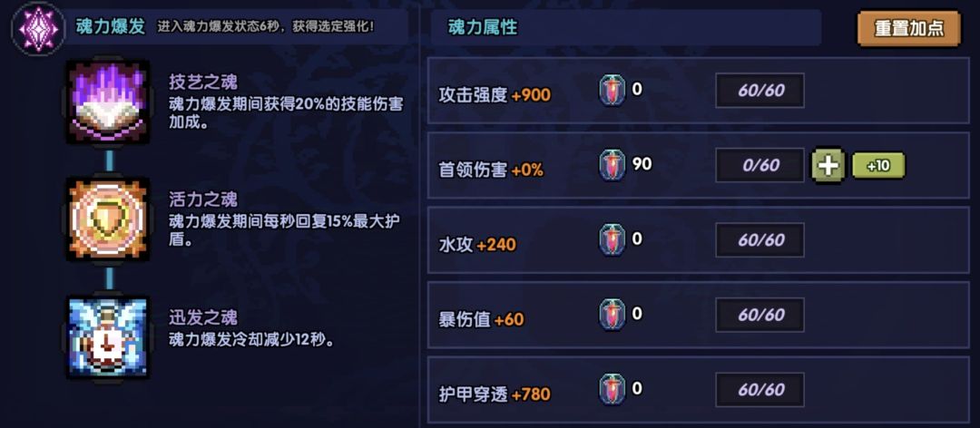The height and width of the screenshot is (428, 980).
Task: Add ten points with the +10 button
Action: pos(878,166)
